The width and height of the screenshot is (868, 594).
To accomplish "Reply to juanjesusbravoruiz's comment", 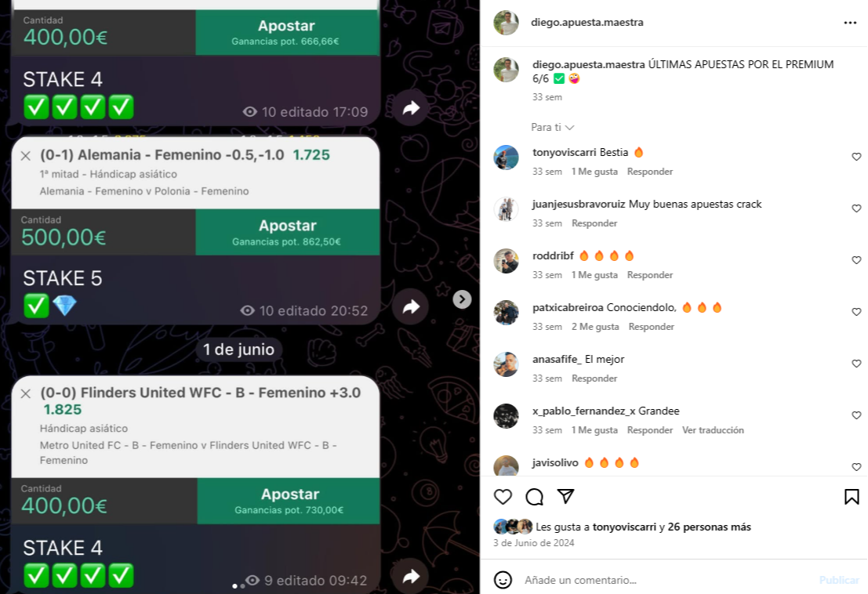I will (594, 223).
